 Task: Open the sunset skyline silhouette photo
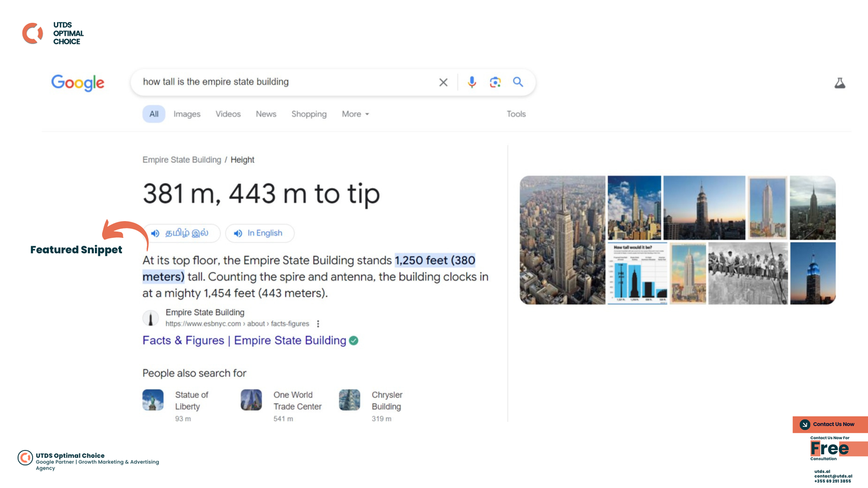[704, 208]
